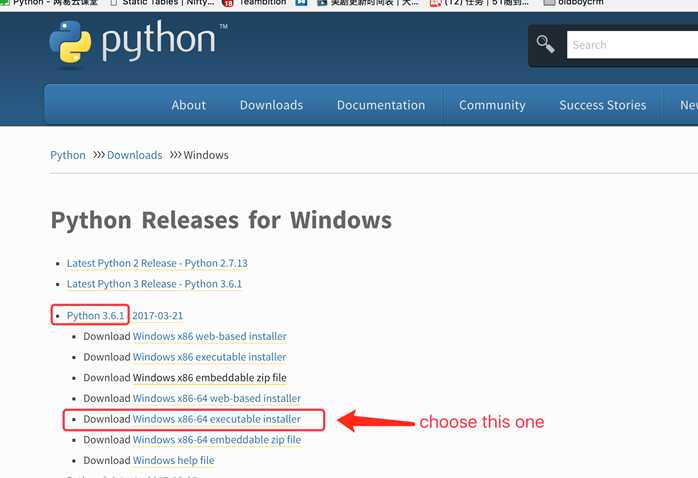The width and height of the screenshot is (698, 478).
Task: Go to Python breadcrumb link
Action: pyautogui.click(x=68, y=155)
